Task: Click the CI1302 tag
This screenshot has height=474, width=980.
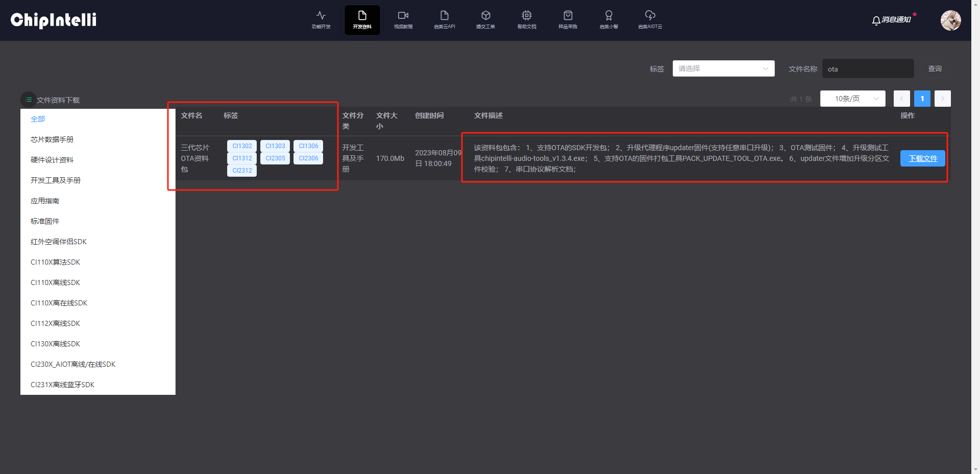Action: [242, 146]
